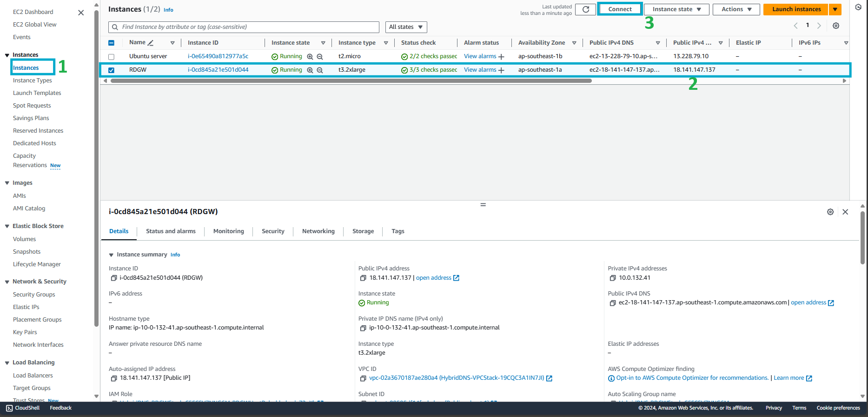Zoom out icon on RDGW row
This screenshot has height=417, width=868.
pos(320,70)
